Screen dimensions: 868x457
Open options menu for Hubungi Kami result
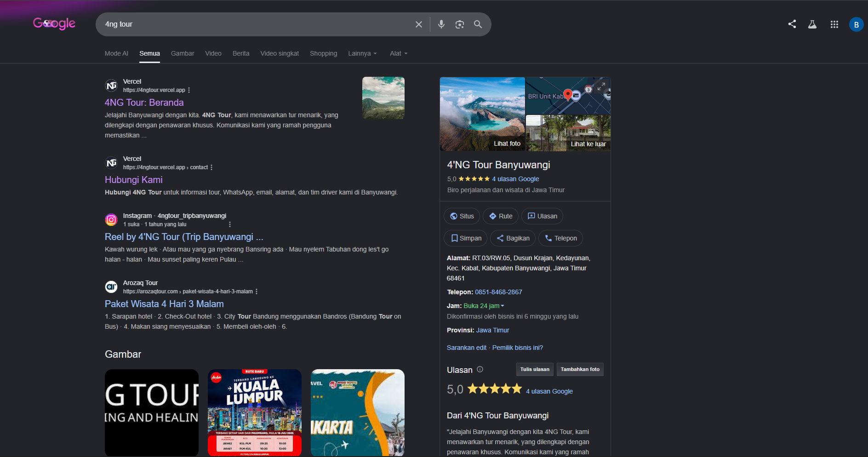(211, 167)
